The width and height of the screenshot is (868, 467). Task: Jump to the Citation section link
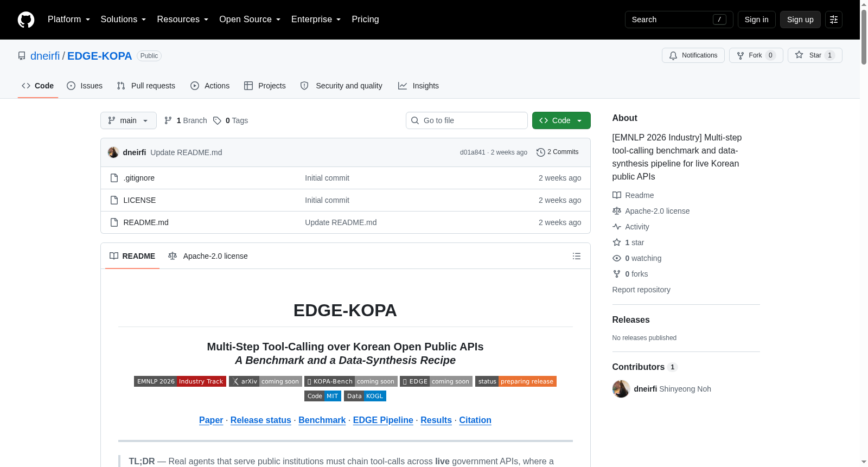tap(475, 420)
